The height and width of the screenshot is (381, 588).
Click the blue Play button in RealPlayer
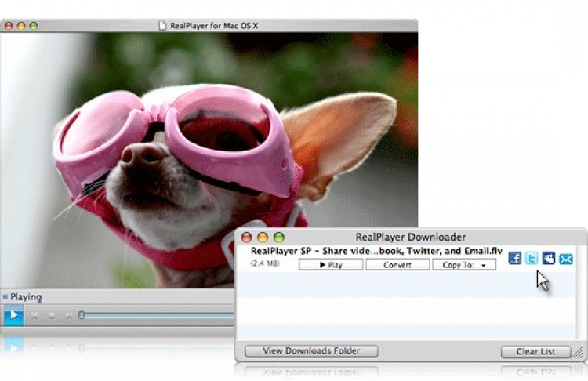[14, 315]
